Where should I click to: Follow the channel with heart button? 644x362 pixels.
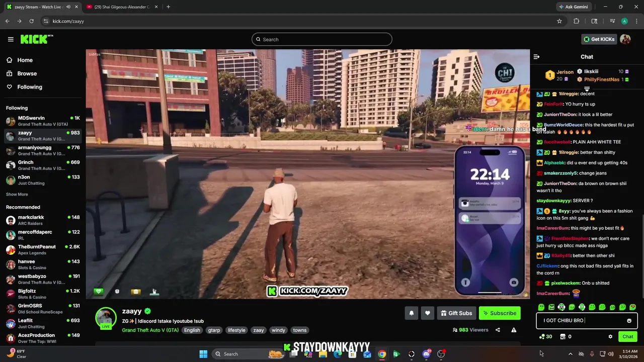(427, 313)
